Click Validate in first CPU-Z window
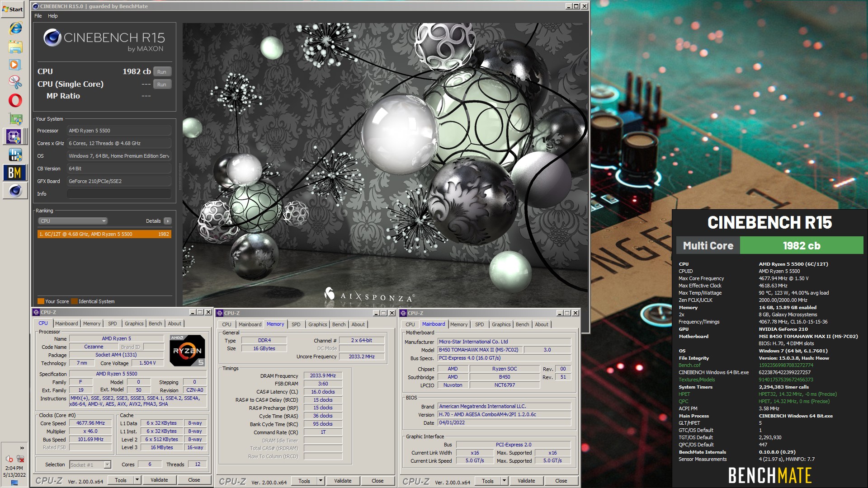The image size is (868, 488). [x=159, y=480]
